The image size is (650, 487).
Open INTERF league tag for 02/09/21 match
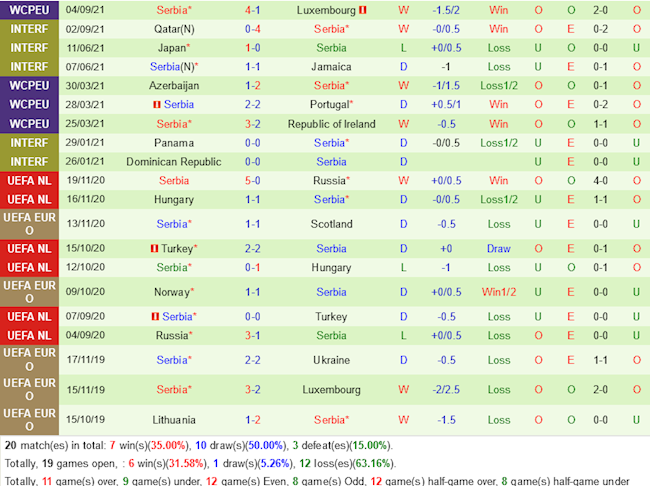(x=29, y=29)
